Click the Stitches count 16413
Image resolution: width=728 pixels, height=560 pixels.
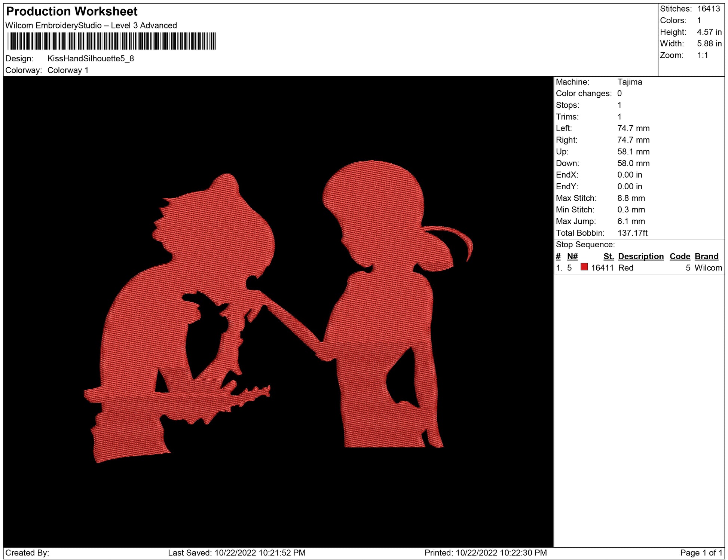click(708, 9)
